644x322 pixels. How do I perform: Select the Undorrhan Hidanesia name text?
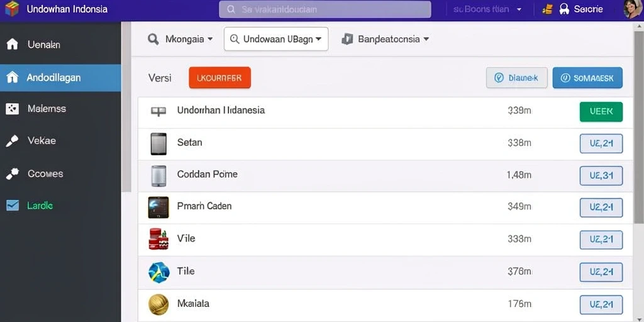tap(221, 110)
